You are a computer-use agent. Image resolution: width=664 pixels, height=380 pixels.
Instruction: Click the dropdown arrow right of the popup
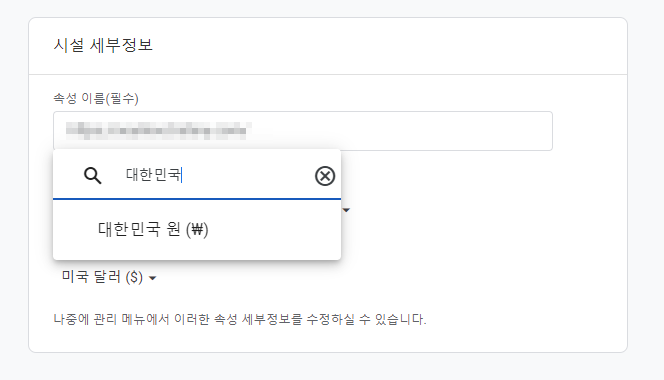coord(346,210)
